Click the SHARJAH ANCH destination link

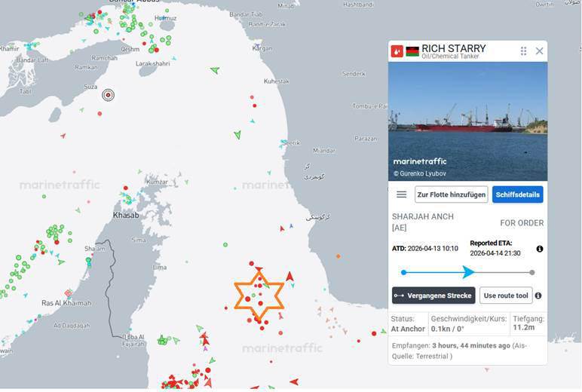[423, 222]
